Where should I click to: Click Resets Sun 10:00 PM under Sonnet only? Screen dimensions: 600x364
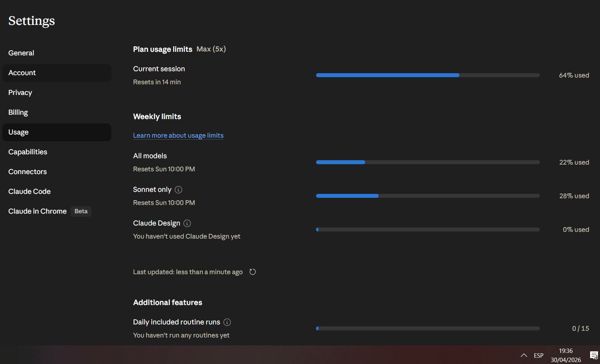(x=164, y=203)
